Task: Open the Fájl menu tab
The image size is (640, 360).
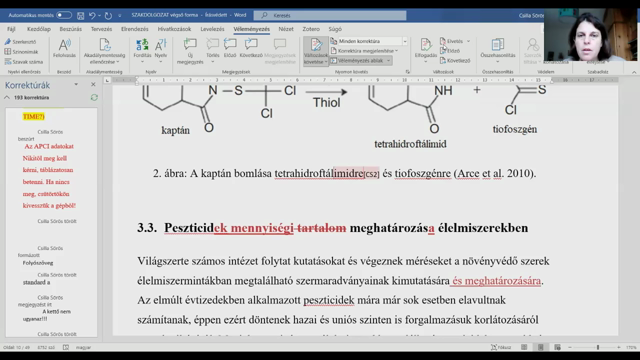Action: click(x=11, y=29)
